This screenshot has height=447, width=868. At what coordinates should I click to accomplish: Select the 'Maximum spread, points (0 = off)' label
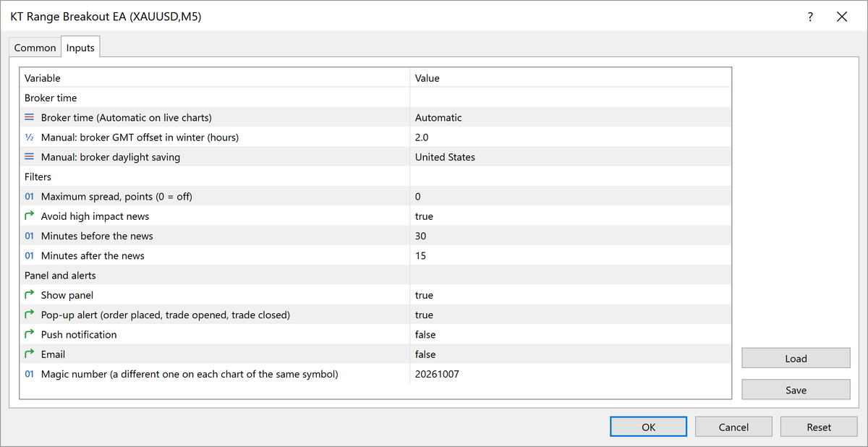click(x=116, y=197)
